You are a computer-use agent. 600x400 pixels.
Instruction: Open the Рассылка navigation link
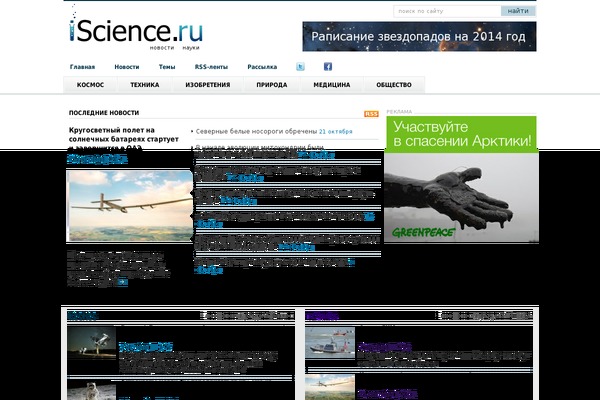(262, 67)
